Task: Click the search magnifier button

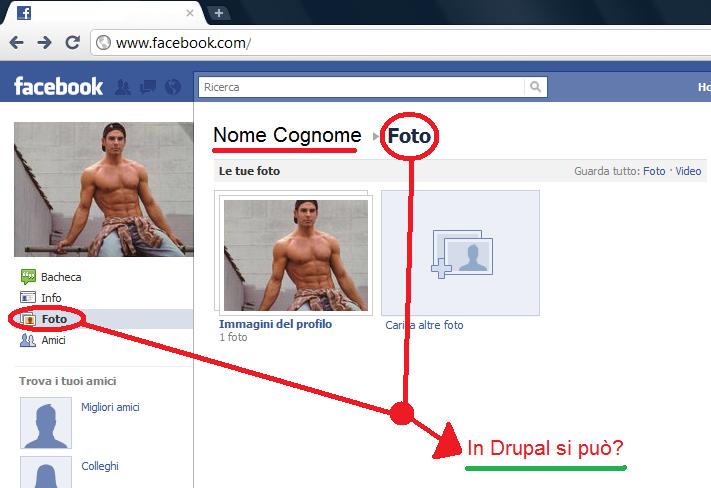Action: tap(536, 87)
